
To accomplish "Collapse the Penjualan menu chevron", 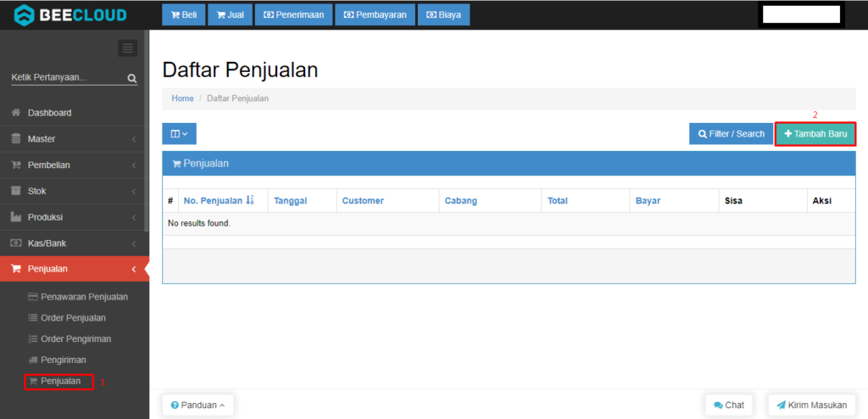I will 134,270.
